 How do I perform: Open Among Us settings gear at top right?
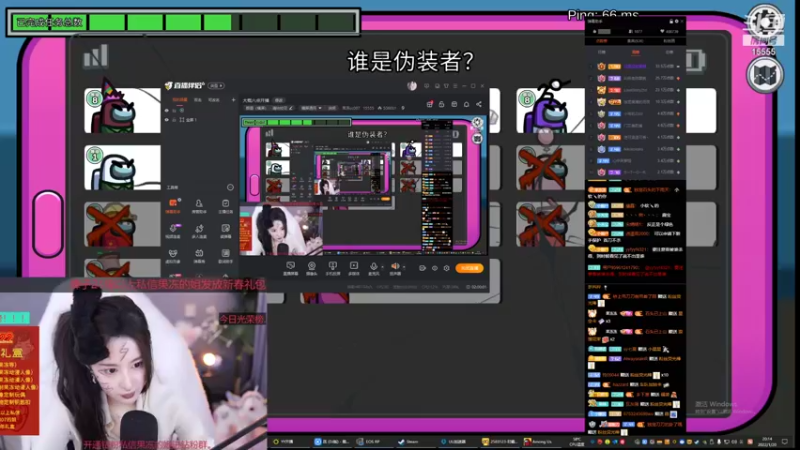pos(764,21)
